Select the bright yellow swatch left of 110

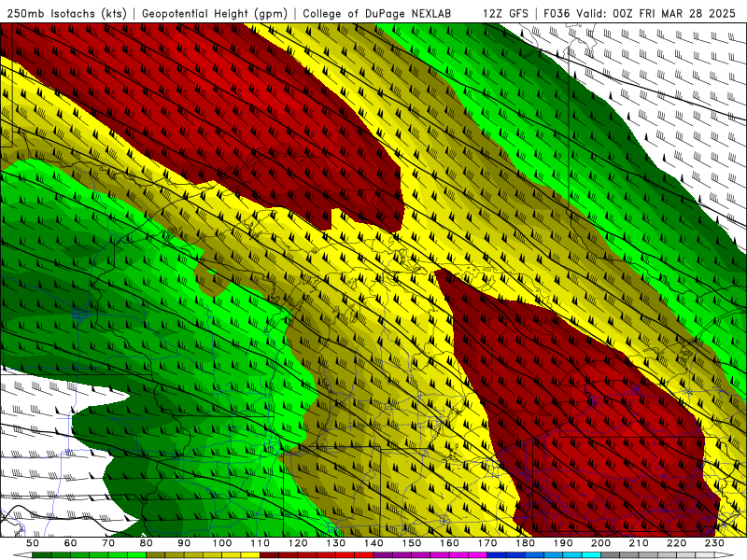pos(250,554)
